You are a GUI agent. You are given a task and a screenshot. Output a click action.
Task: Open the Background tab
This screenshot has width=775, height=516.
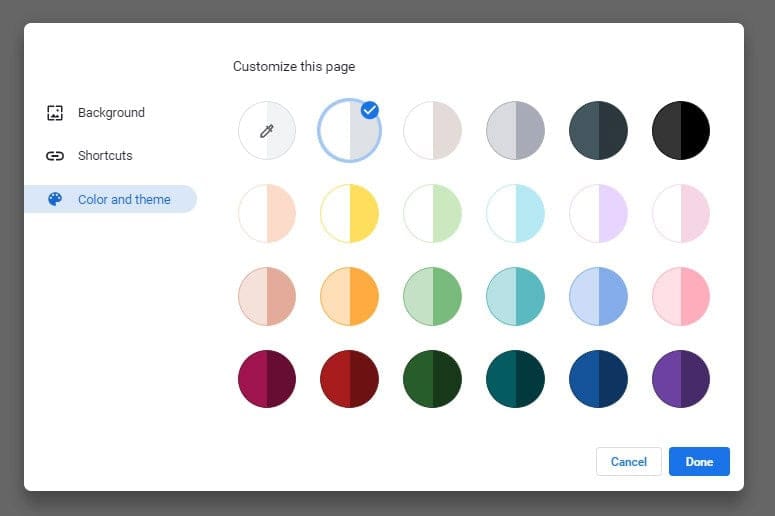[110, 113]
